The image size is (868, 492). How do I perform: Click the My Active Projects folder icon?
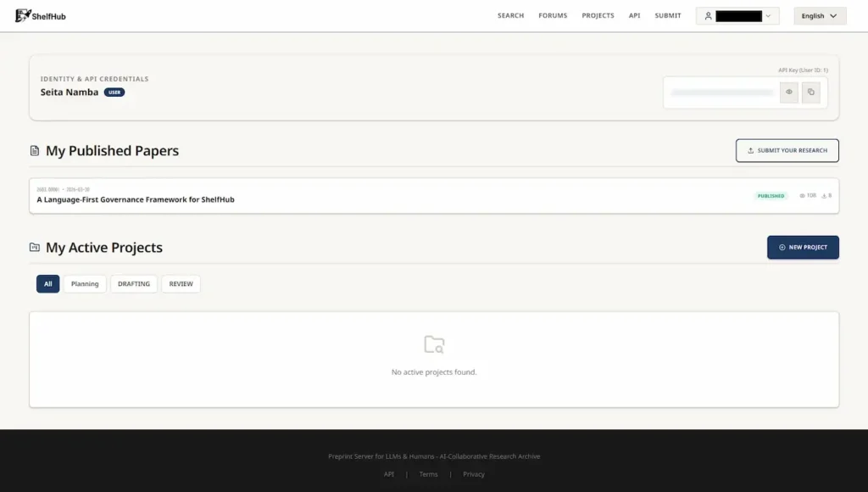pos(35,248)
